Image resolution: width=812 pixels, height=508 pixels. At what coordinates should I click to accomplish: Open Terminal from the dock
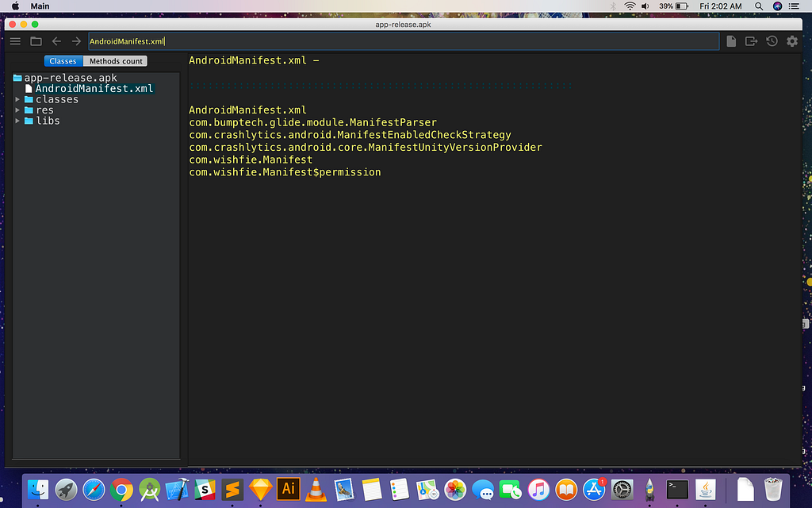click(677, 489)
